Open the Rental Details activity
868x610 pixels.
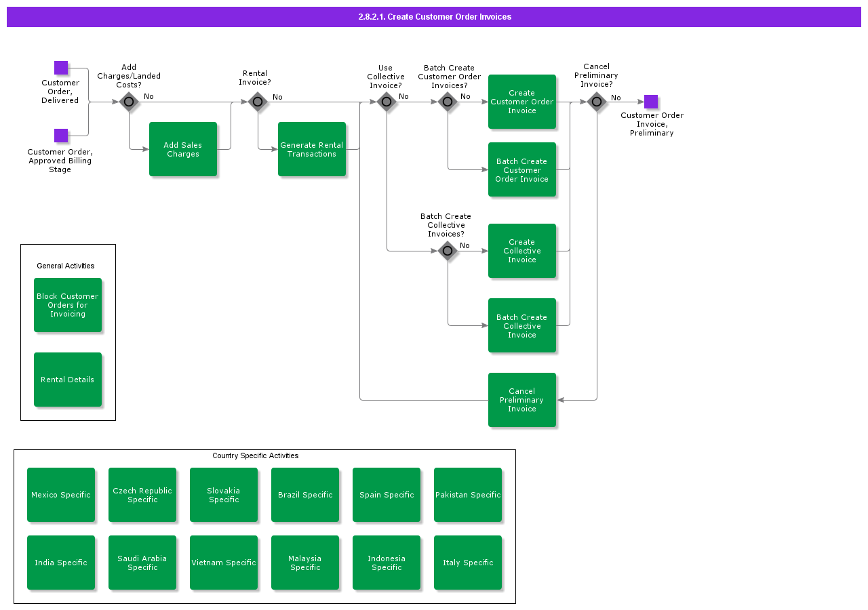tap(67, 379)
